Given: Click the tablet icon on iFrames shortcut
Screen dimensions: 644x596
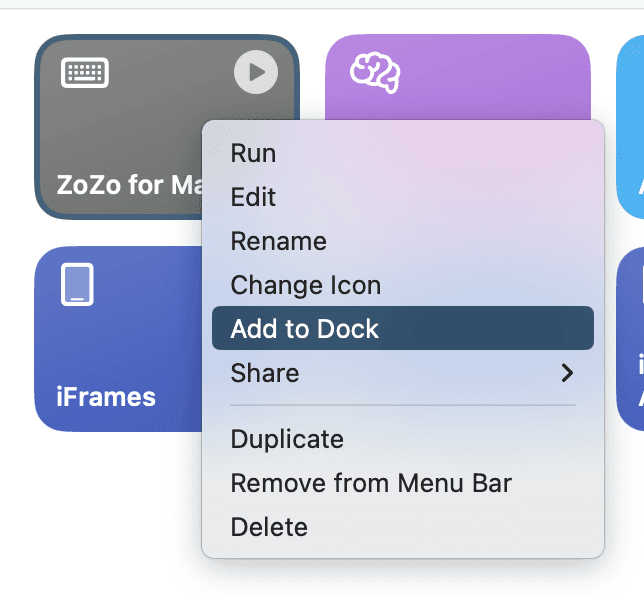Looking at the screenshot, I should [x=77, y=284].
